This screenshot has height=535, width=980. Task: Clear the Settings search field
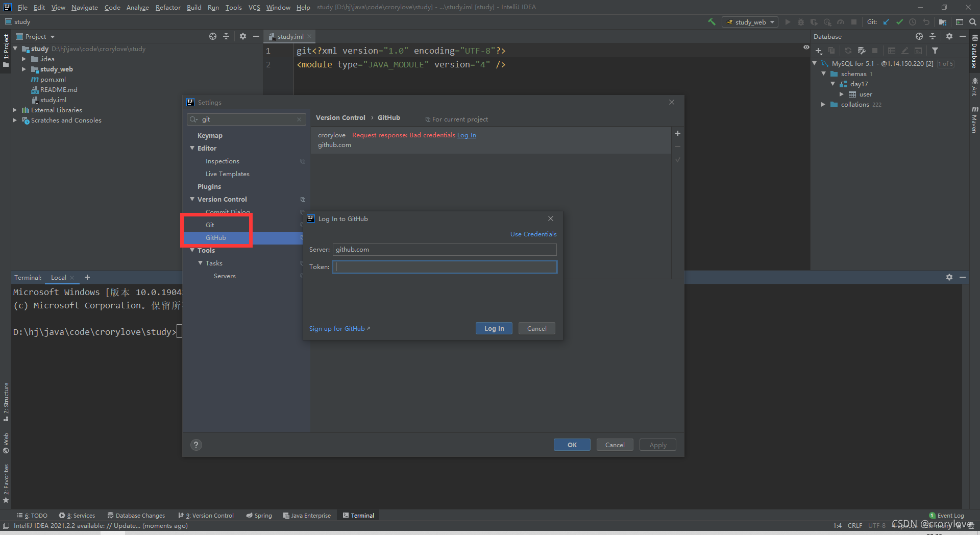coord(299,119)
